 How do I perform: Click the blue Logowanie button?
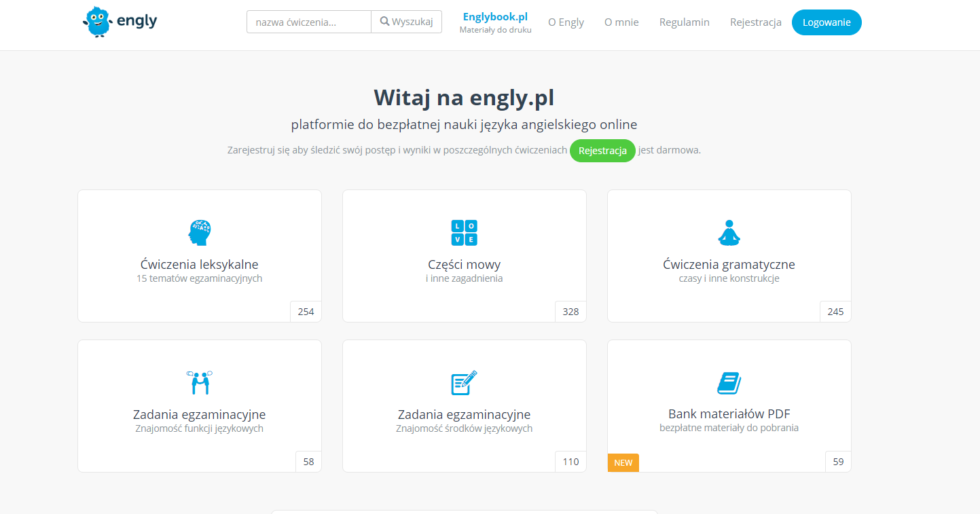coord(827,22)
